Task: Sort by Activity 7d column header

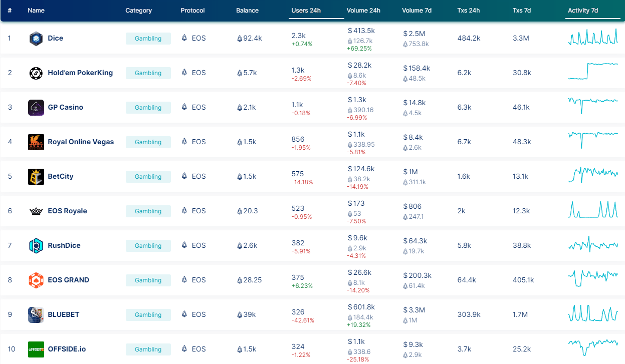Action: coord(582,11)
